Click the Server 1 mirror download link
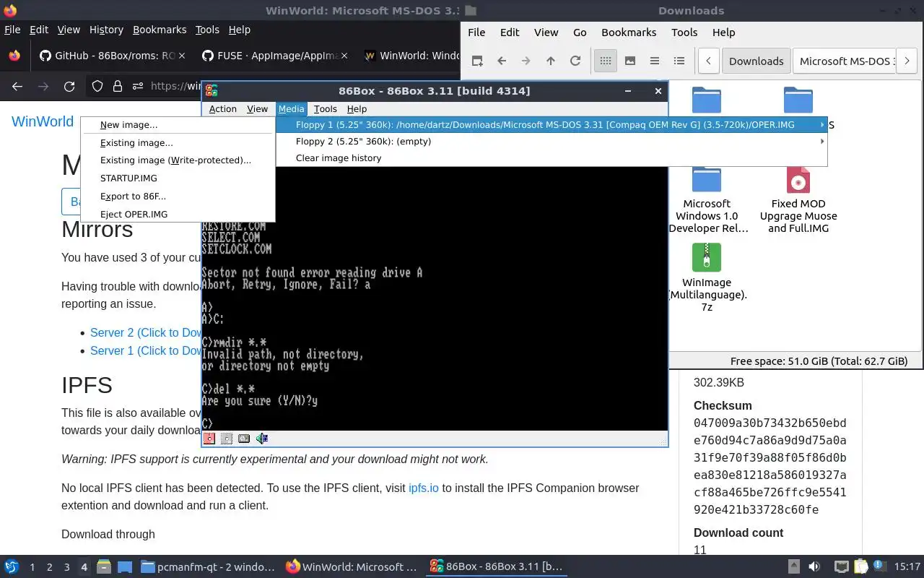 [x=146, y=350]
